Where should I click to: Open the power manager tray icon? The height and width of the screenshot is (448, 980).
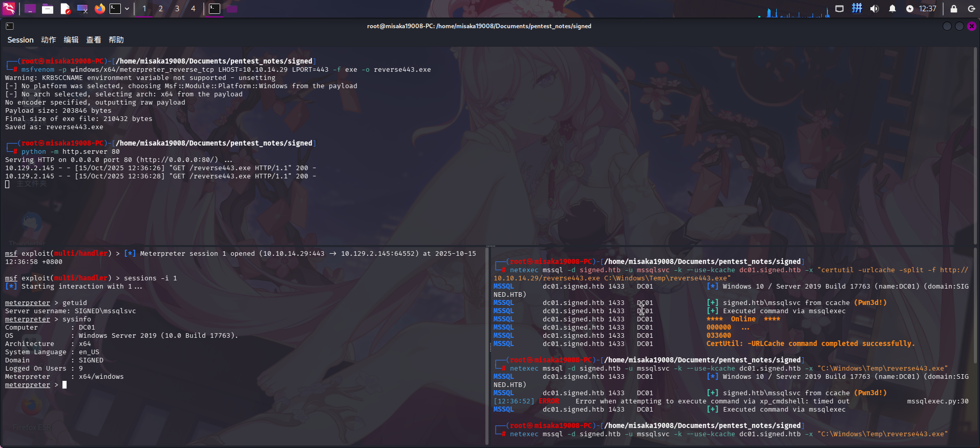(x=909, y=9)
